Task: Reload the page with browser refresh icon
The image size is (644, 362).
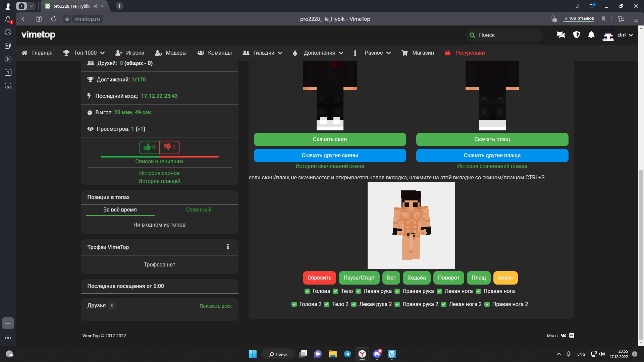Action: [54, 19]
